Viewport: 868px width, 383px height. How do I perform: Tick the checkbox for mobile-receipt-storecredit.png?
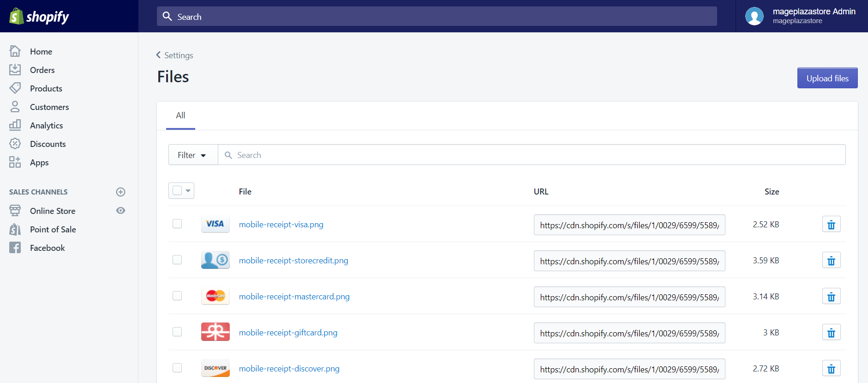(177, 260)
